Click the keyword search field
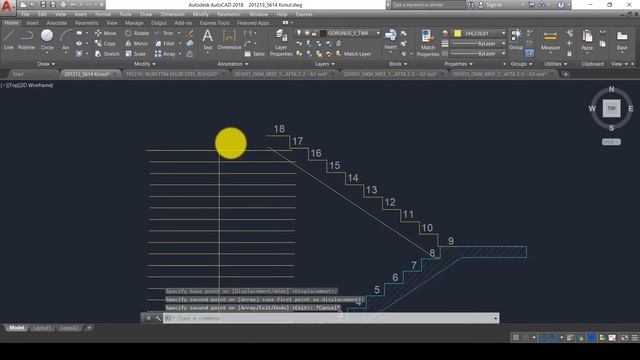 [x=428, y=5]
